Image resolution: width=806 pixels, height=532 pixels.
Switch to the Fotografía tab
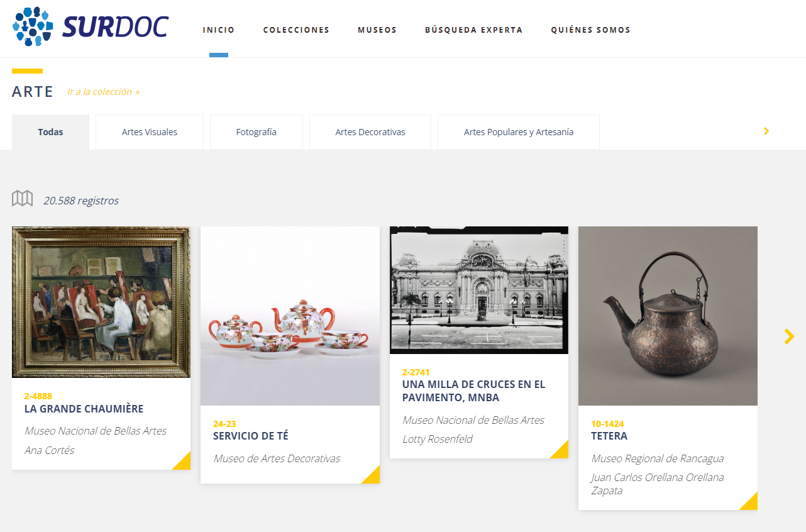click(x=257, y=132)
